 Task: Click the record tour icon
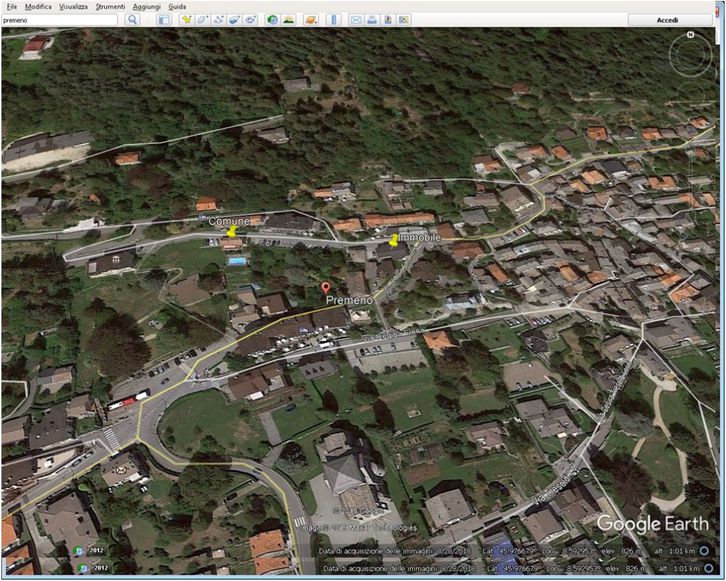250,20
